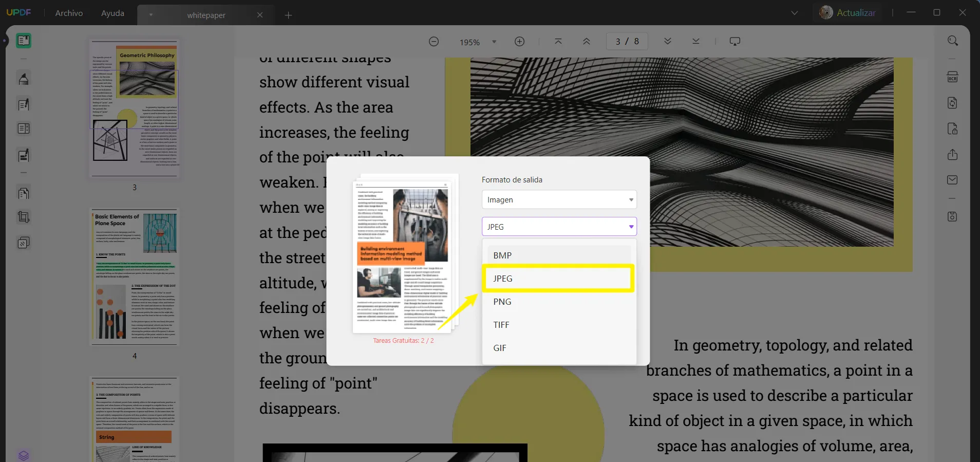The image size is (980, 462).
Task: Go to first page arrow icon
Action: (558, 41)
